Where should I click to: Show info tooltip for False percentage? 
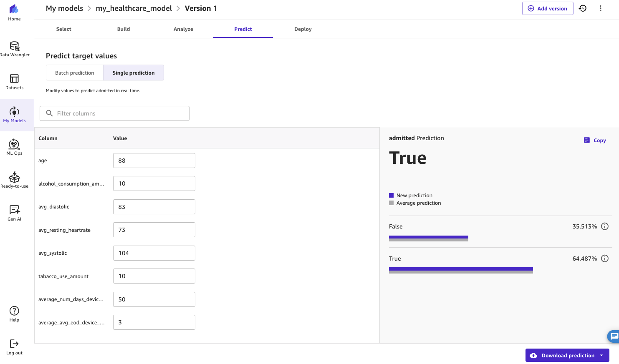click(x=605, y=226)
